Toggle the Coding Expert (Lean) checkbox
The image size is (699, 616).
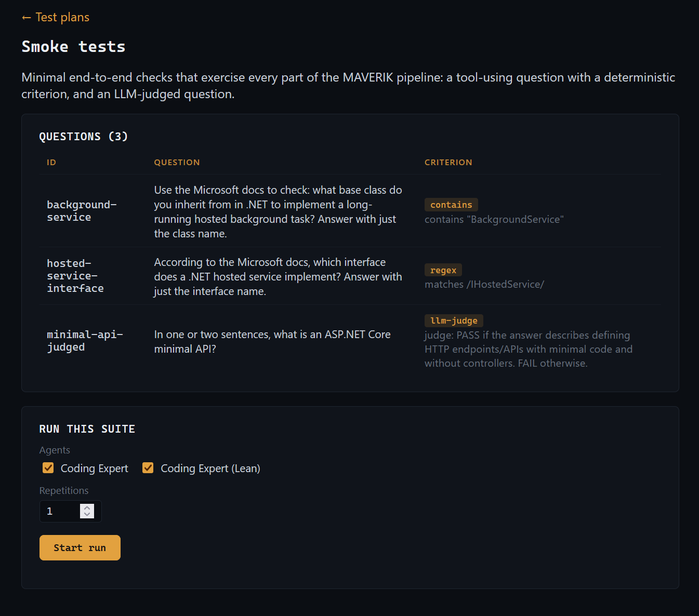pyautogui.click(x=148, y=468)
